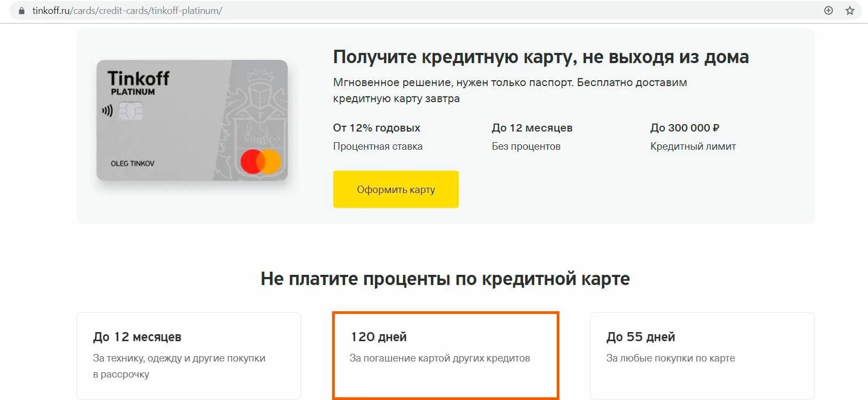Click the "Не платите проценты" section heading
868x400 pixels.
pos(445,279)
